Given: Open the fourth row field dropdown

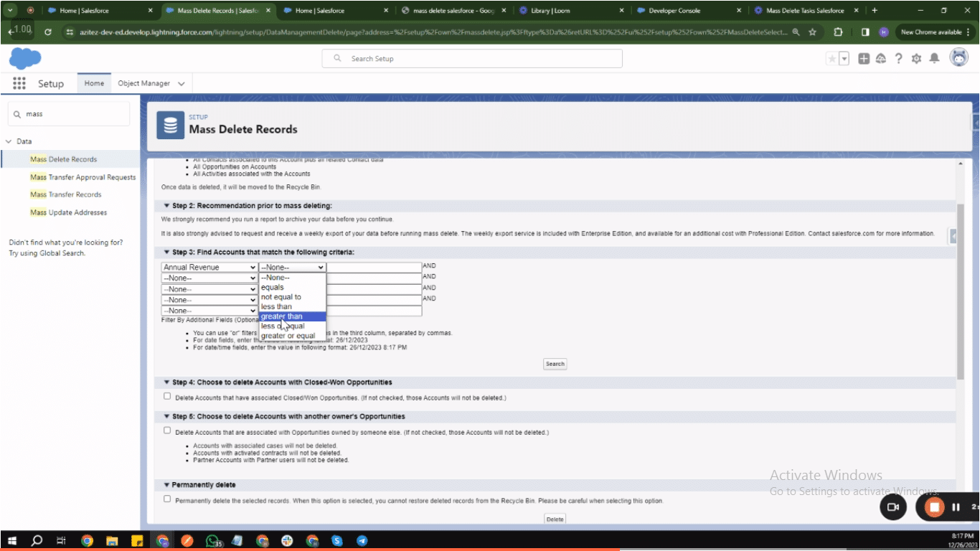Looking at the screenshot, I should click(x=209, y=300).
